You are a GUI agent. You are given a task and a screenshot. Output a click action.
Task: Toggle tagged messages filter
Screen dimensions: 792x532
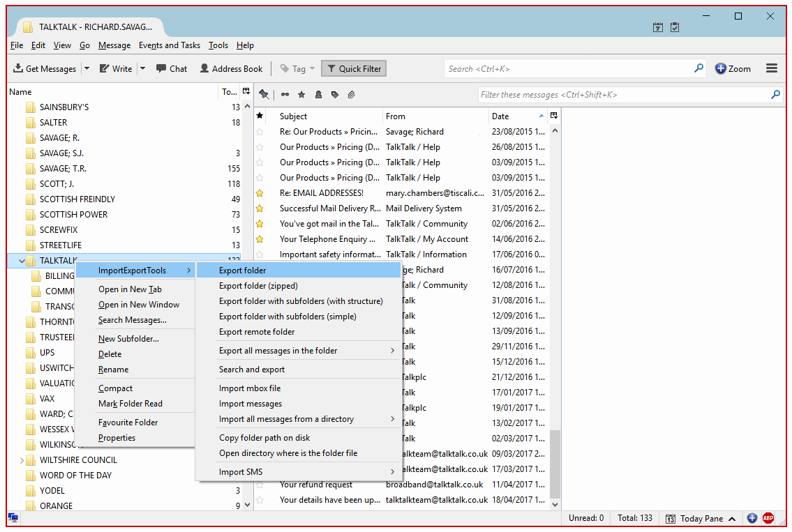[x=334, y=94]
